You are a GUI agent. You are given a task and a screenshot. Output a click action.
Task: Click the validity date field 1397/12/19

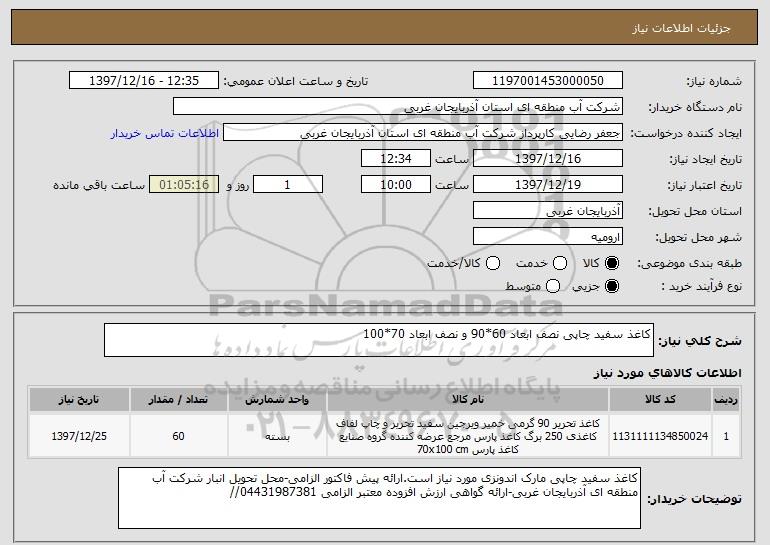pyautogui.click(x=548, y=185)
